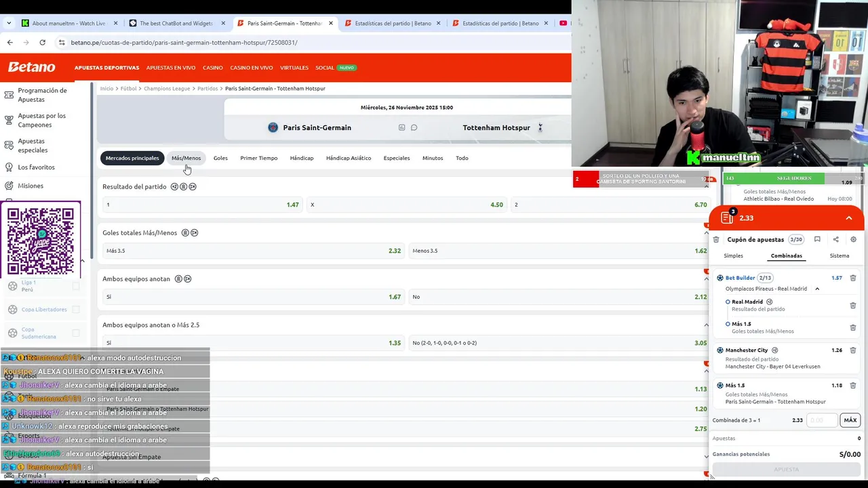Collapse the Ambos equipos anotan o Más 2.5 market
The height and width of the screenshot is (488, 868).
(x=706, y=325)
